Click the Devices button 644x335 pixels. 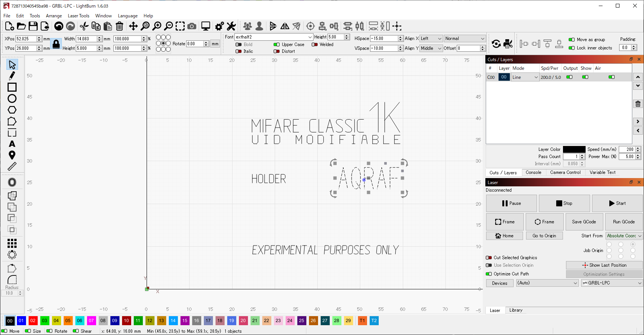[499, 283]
